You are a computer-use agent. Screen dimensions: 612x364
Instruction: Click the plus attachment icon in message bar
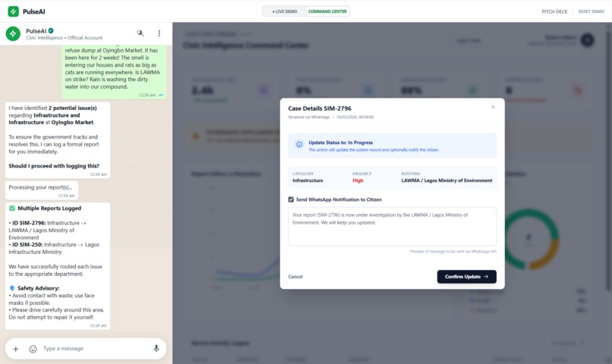coord(16,349)
